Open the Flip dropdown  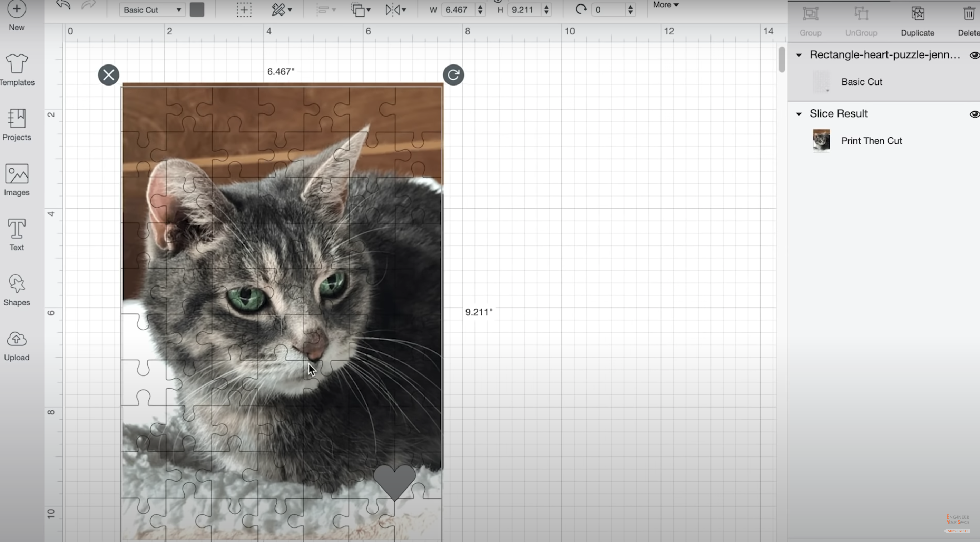tap(396, 10)
